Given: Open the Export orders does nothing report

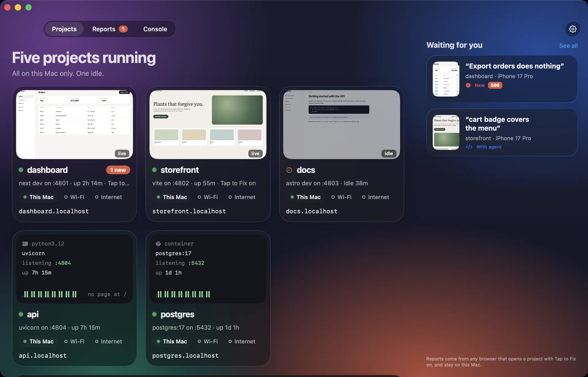Looking at the screenshot, I should 502,79.
